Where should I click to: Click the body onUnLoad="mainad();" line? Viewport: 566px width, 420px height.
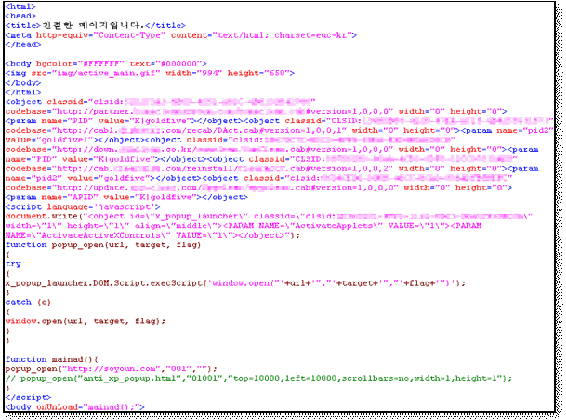tap(75, 407)
